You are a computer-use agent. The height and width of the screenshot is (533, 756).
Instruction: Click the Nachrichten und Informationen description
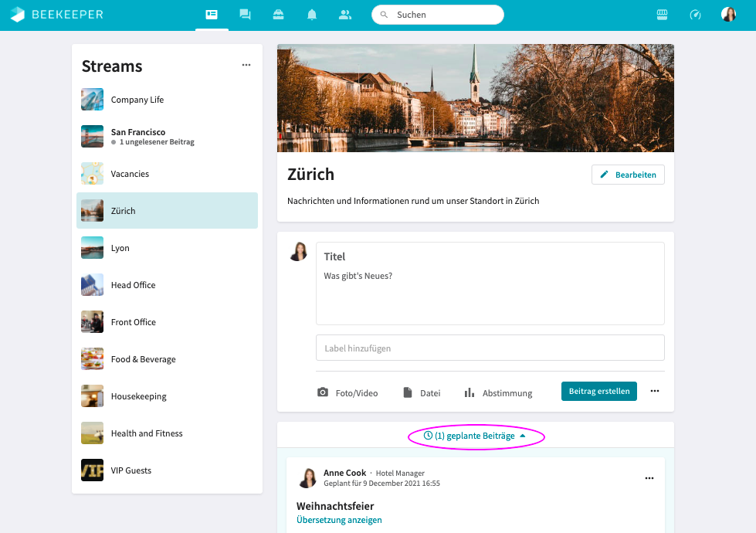[413, 201]
